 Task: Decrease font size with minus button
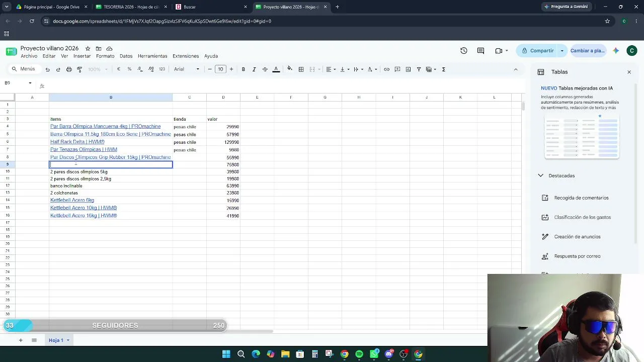[x=210, y=69]
